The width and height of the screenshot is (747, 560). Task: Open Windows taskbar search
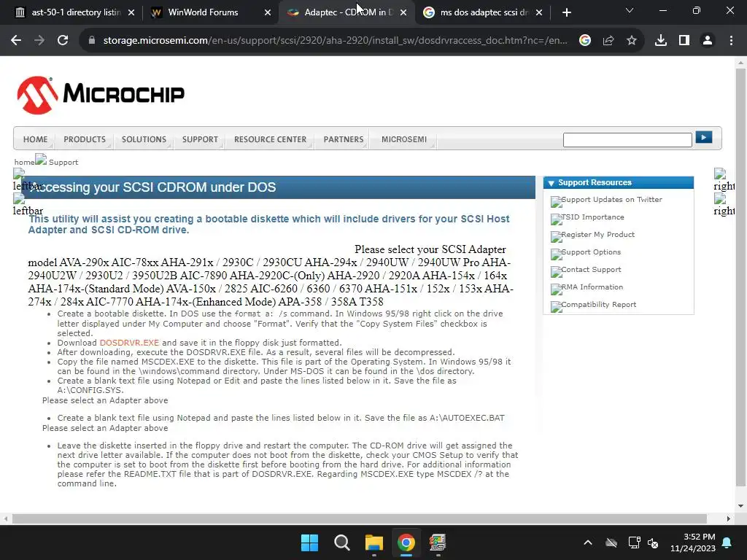[x=341, y=542]
